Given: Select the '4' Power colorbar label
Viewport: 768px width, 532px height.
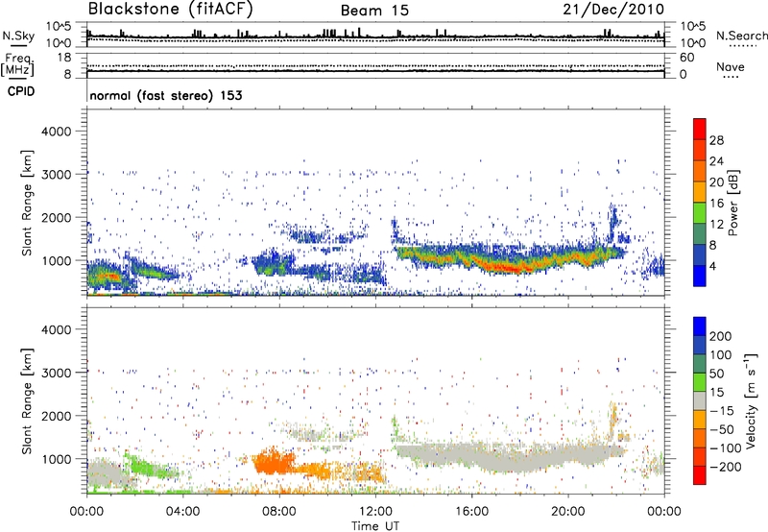Looking at the screenshot, I should pyautogui.click(x=712, y=266).
